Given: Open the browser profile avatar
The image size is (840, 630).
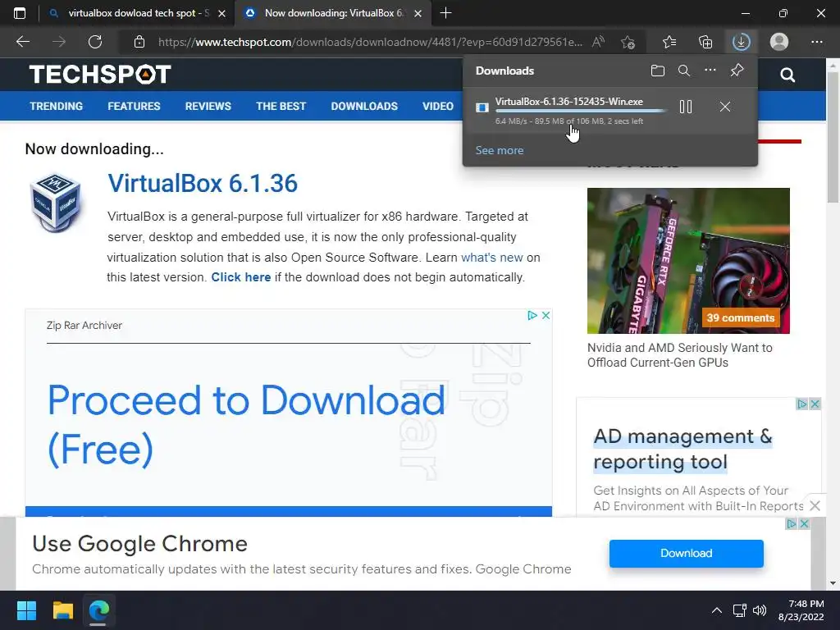Looking at the screenshot, I should coord(779,42).
